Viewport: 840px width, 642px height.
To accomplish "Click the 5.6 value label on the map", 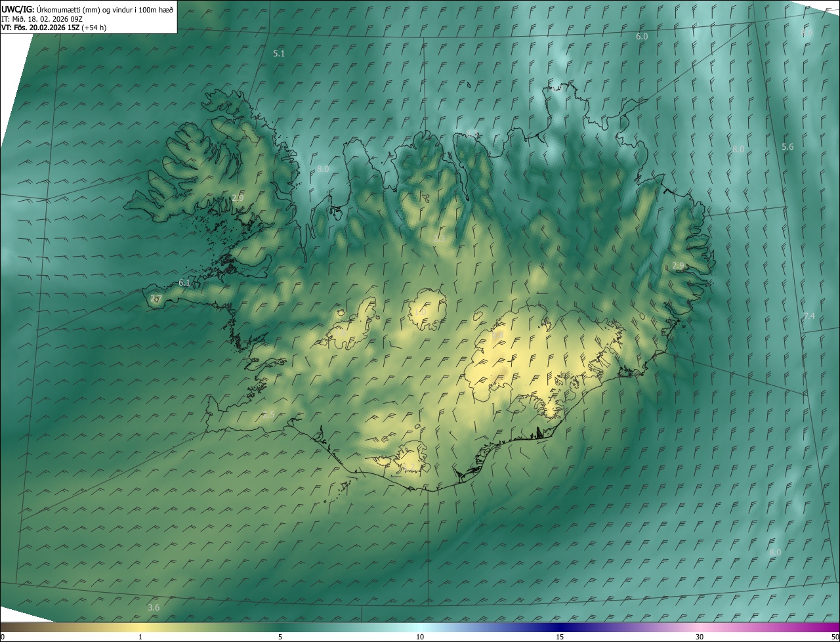I will (x=787, y=147).
